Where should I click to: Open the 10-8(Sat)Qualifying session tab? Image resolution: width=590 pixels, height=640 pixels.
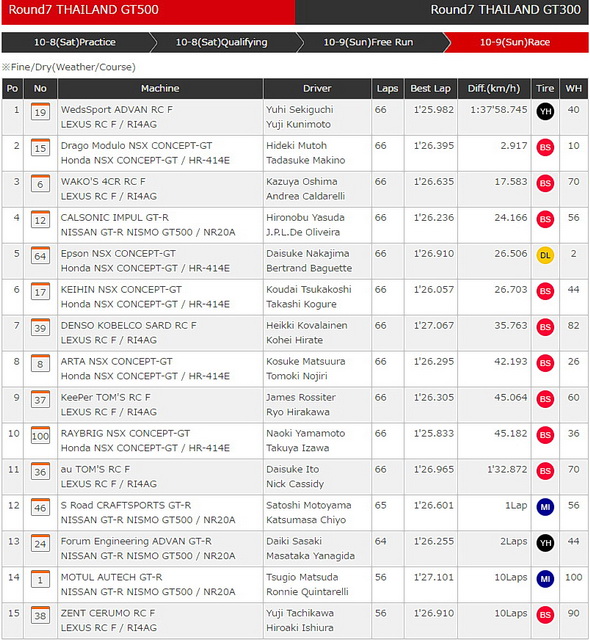224,42
